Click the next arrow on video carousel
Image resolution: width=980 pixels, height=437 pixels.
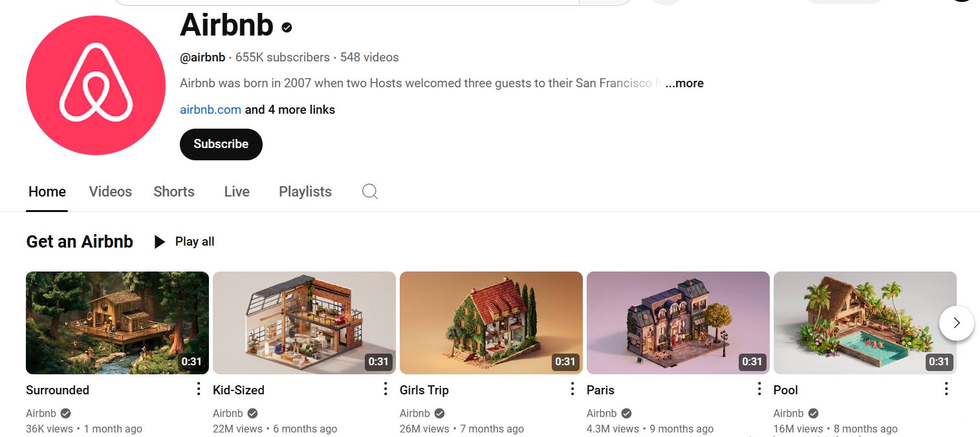[956, 323]
